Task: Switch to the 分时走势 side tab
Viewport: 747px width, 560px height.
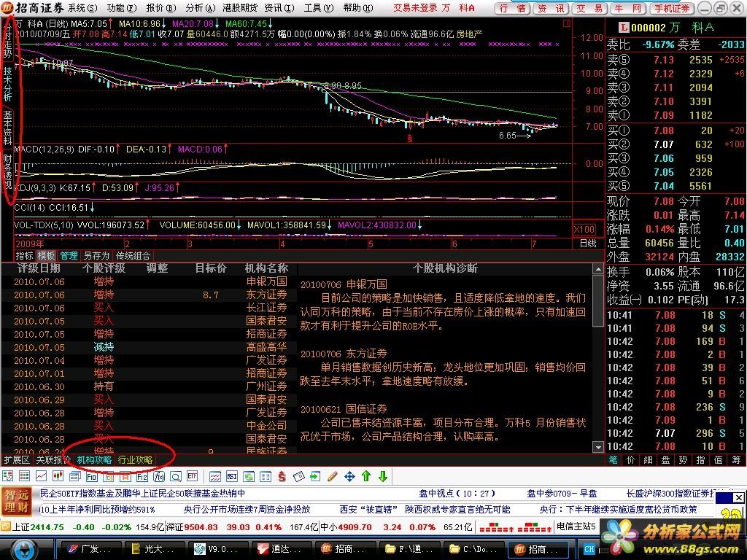Action: coord(7,39)
